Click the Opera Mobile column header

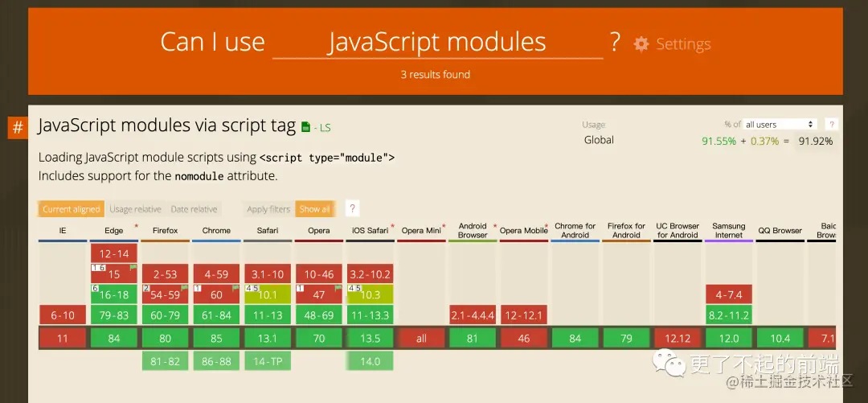coord(524,231)
